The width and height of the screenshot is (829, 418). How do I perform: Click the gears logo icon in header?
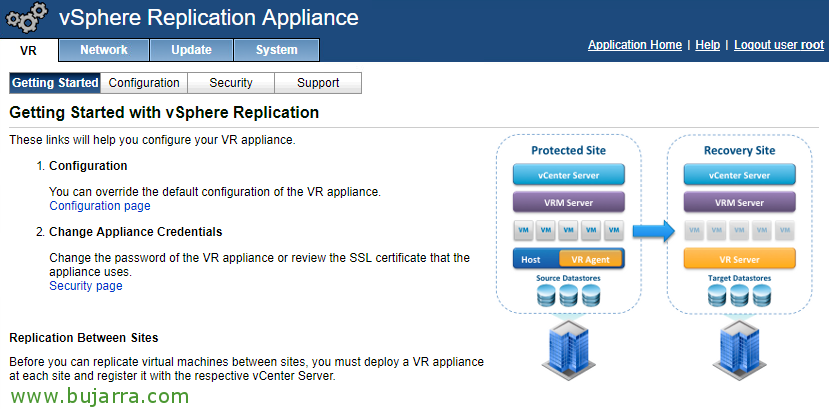26,17
